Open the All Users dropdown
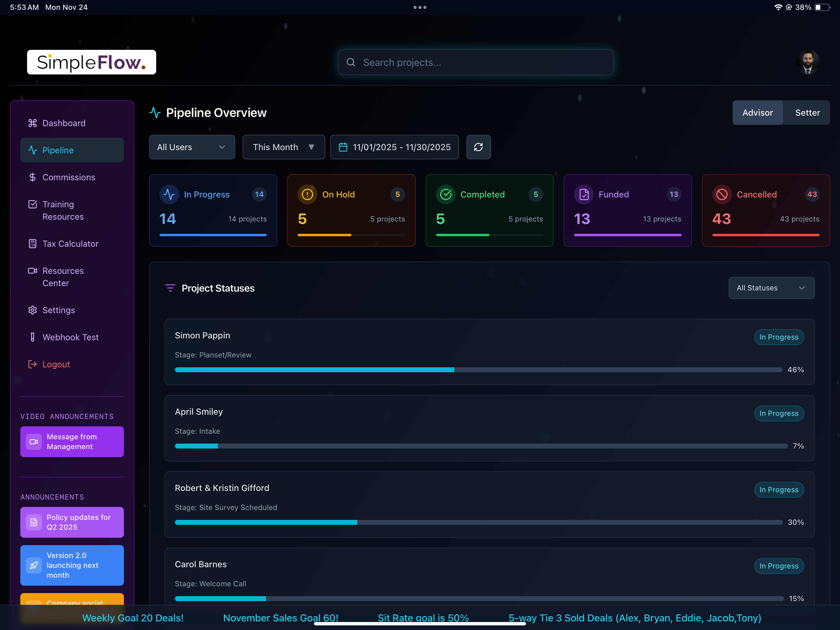The image size is (840, 630). 192,147
